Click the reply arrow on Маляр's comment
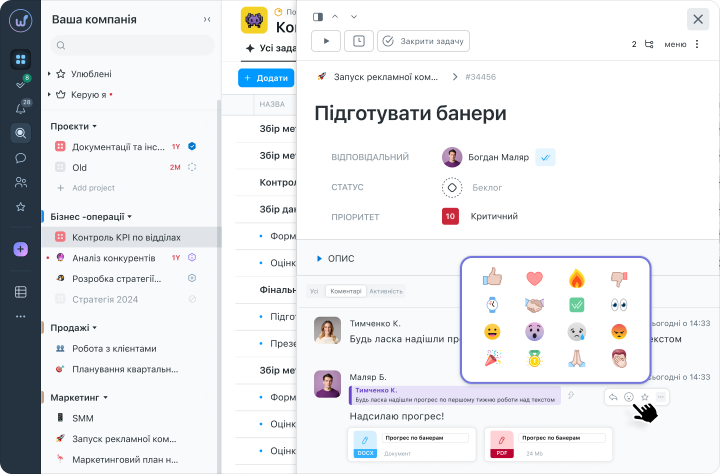 coord(613,397)
